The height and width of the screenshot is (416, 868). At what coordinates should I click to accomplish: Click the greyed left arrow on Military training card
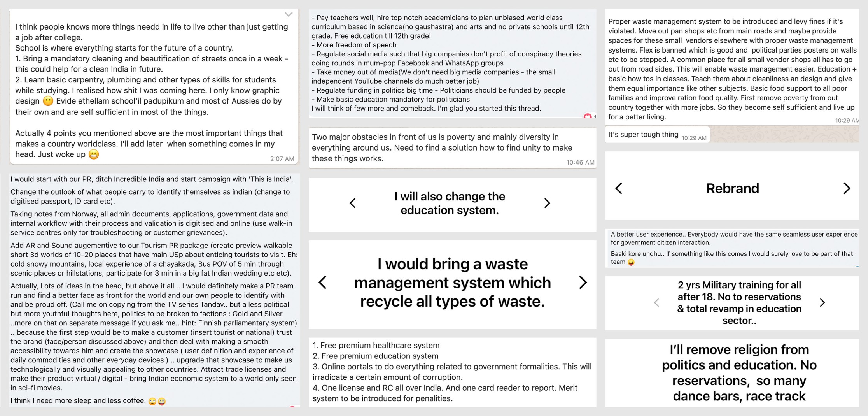tap(656, 303)
